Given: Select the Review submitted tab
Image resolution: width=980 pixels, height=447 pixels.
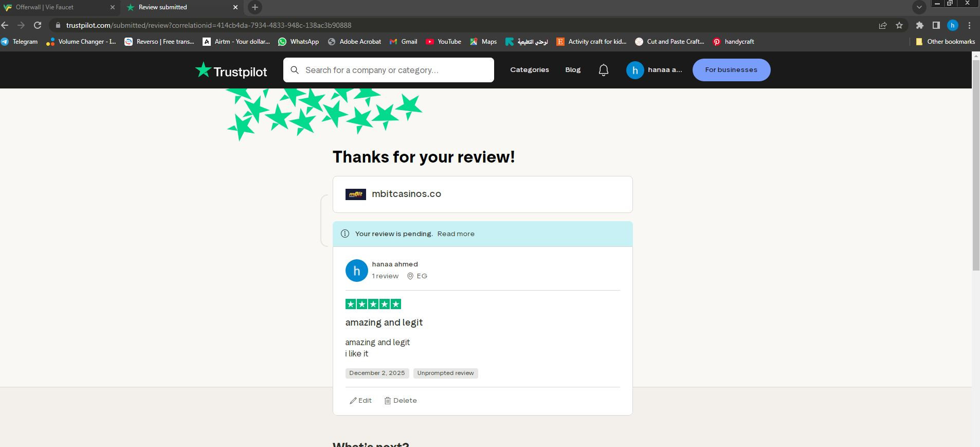Looking at the screenshot, I should (x=180, y=7).
